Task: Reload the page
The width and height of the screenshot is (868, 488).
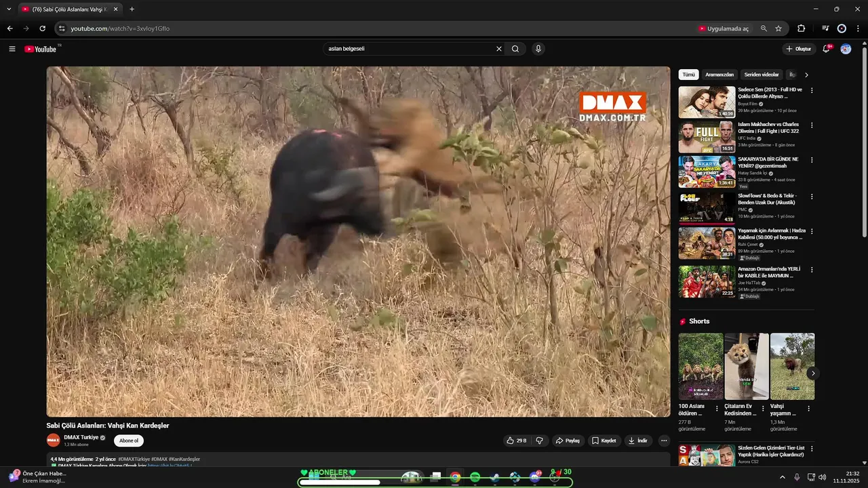Action: coord(42,28)
